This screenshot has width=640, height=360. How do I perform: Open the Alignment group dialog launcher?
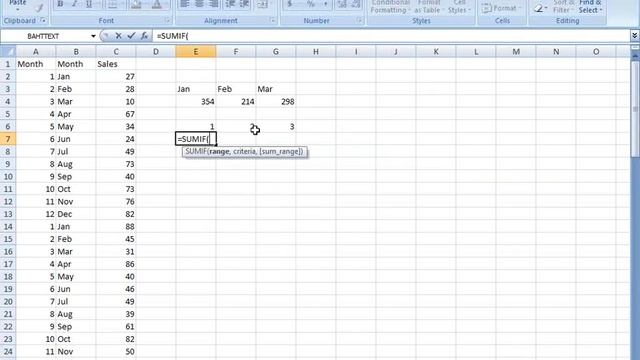tap(273, 20)
